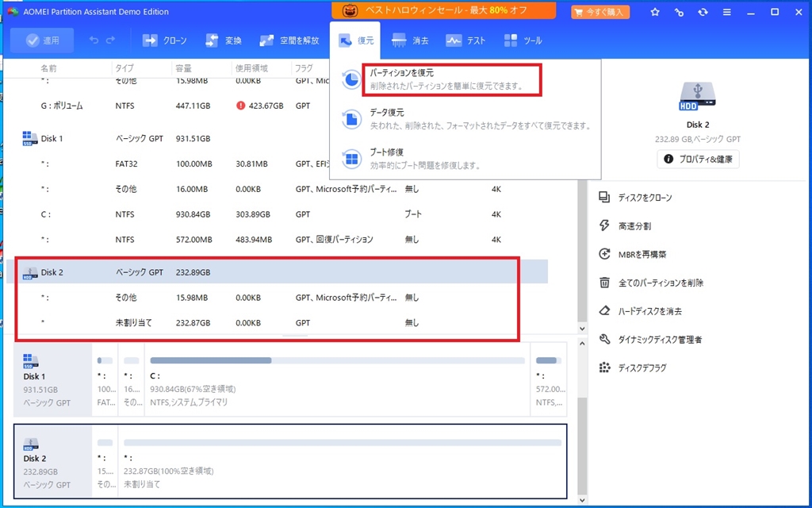Click the タイプ column header

(124, 68)
